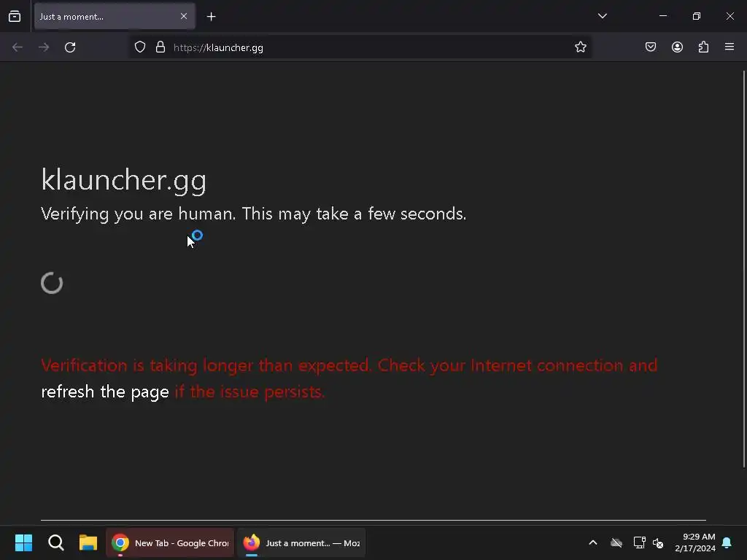View site security padlock info
The image size is (747, 560).
[160, 47]
